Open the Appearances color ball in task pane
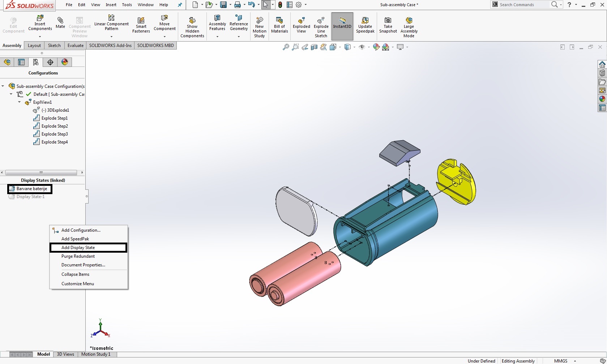607x364 pixels. tap(602, 99)
